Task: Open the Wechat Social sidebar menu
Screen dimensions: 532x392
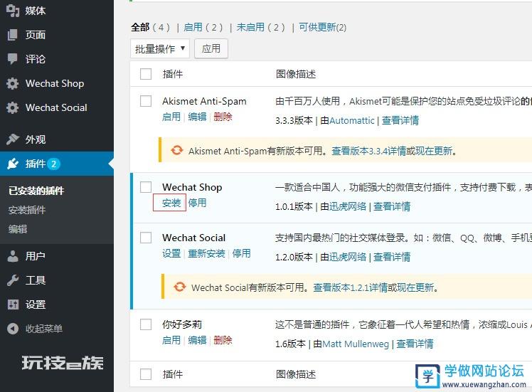Action: [56, 107]
